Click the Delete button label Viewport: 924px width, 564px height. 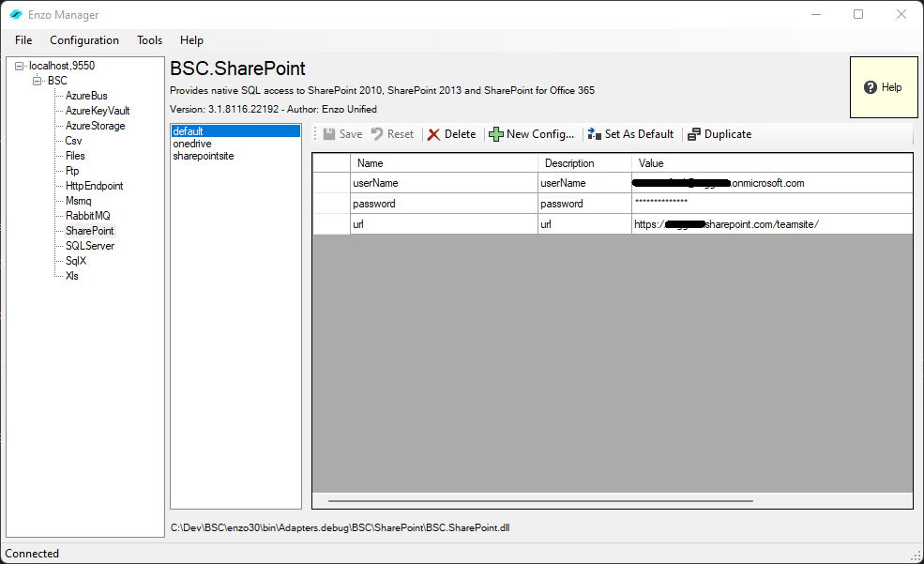tap(461, 134)
